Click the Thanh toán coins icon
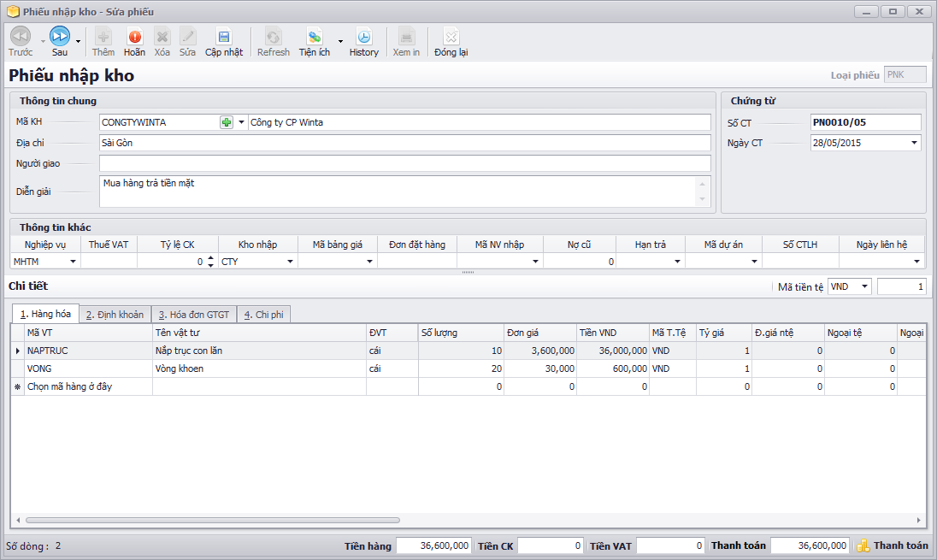Image resolution: width=937 pixels, height=560 pixels. pos(863,545)
